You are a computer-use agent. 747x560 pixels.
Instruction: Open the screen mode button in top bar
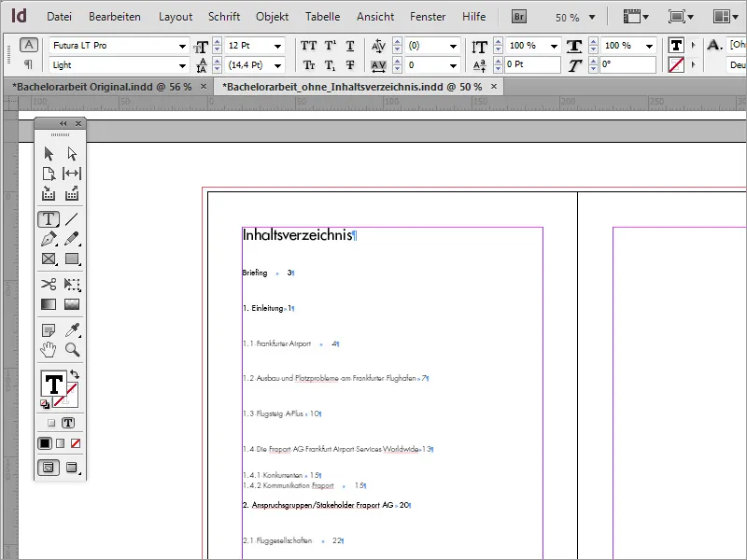click(x=681, y=17)
